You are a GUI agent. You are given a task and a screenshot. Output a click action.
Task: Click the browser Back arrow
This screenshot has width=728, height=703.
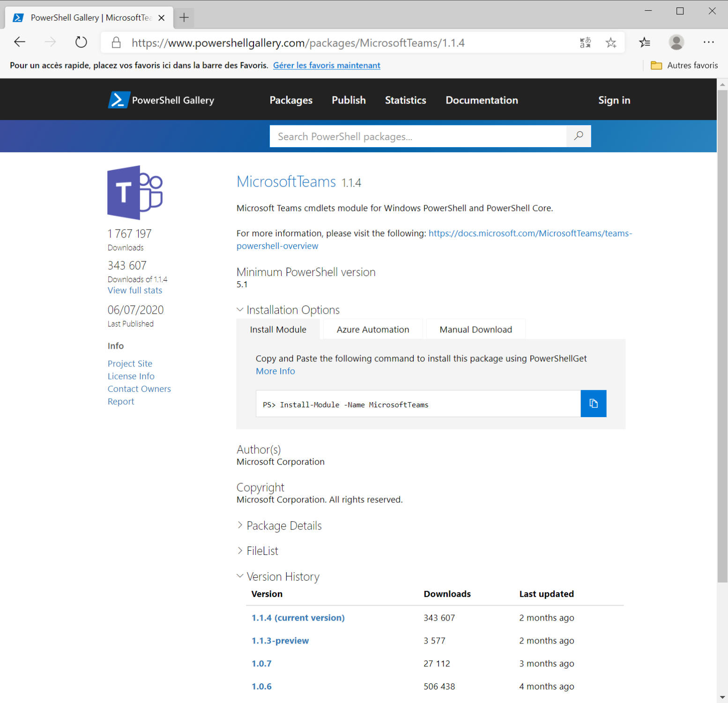(20, 43)
